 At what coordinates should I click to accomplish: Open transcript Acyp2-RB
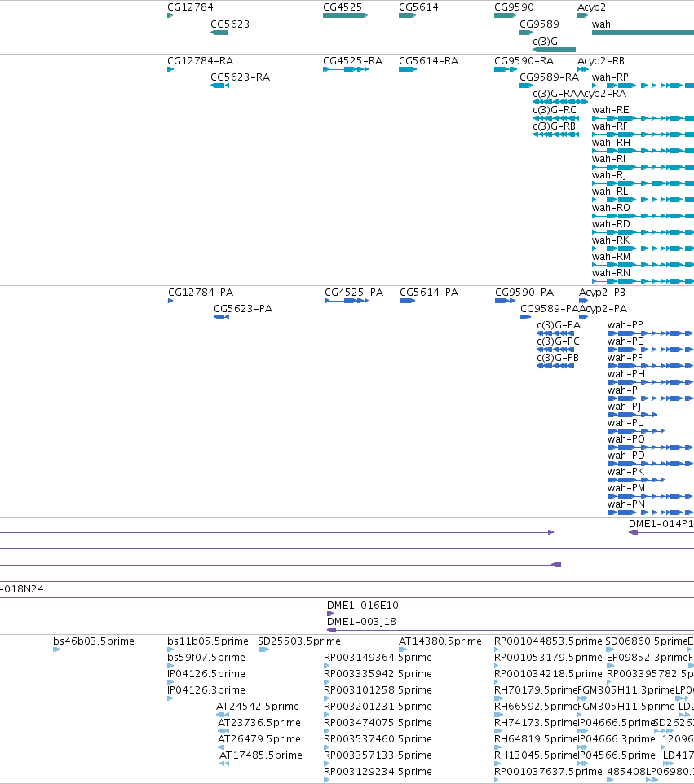600,61
